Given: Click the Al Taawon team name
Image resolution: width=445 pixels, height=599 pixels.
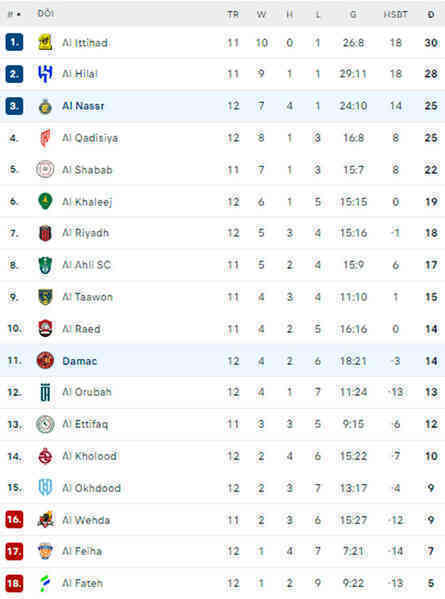Looking at the screenshot, I should [x=87, y=297].
